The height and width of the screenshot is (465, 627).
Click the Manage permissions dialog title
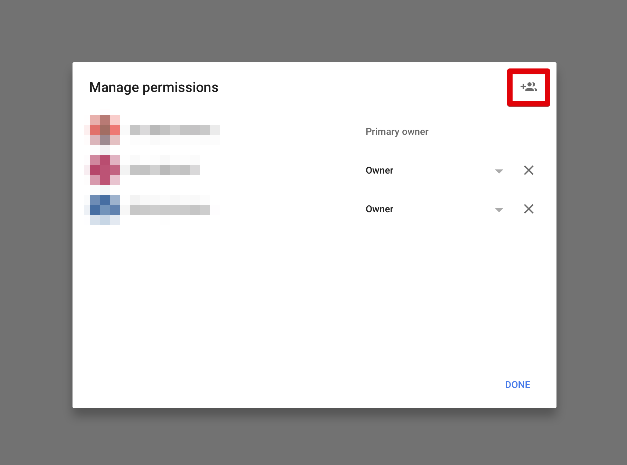pyautogui.click(x=153, y=87)
